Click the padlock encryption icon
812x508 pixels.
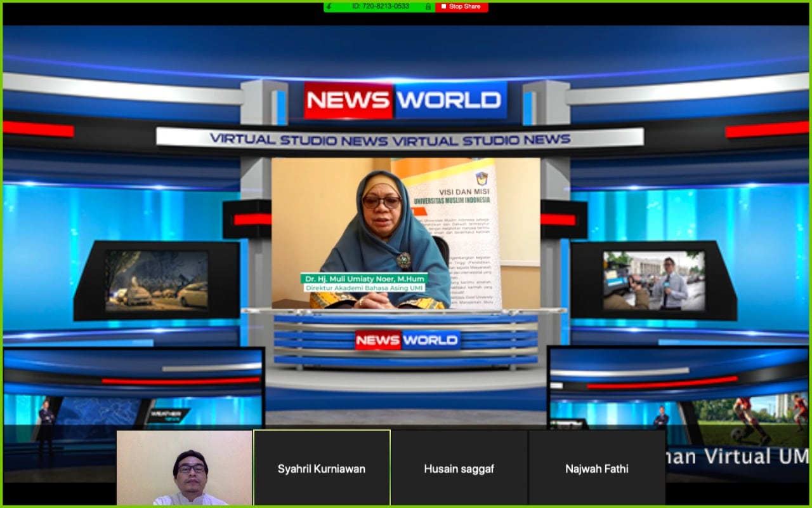point(428,6)
